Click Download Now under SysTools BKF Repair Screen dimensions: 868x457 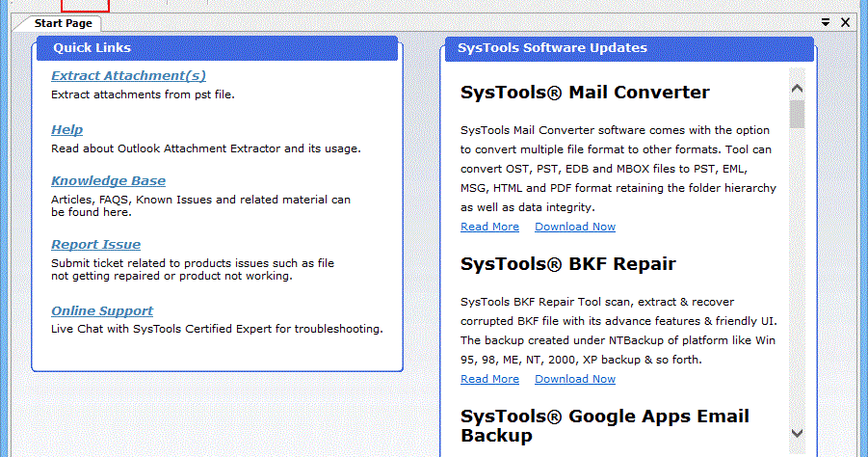pyautogui.click(x=575, y=379)
